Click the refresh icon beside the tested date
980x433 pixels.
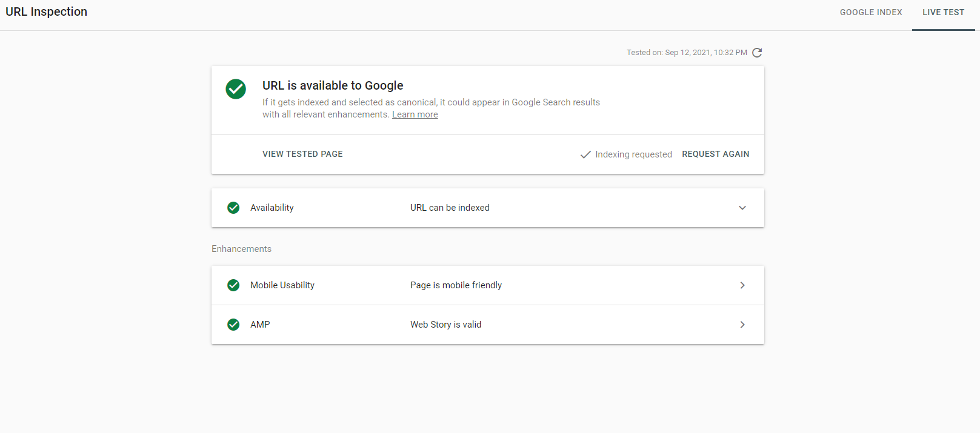[757, 53]
